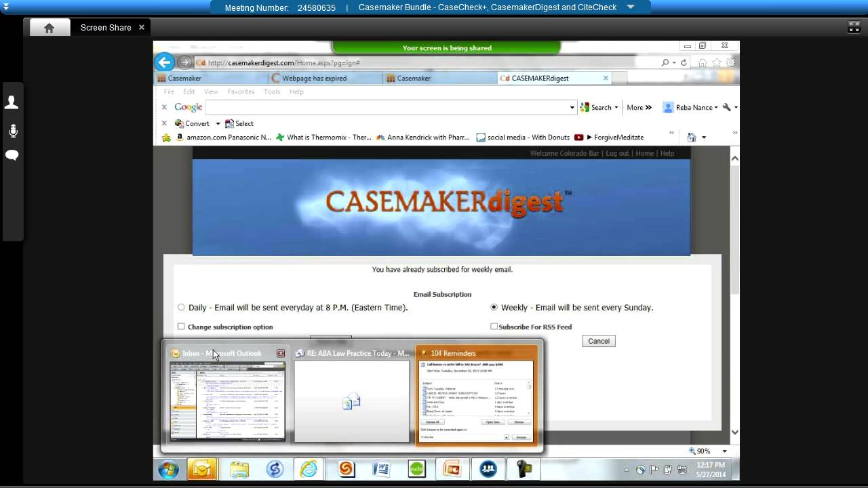Image resolution: width=868 pixels, height=488 pixels.
Task: Open the chat bubble icon
Action: [x=12, y=155]
